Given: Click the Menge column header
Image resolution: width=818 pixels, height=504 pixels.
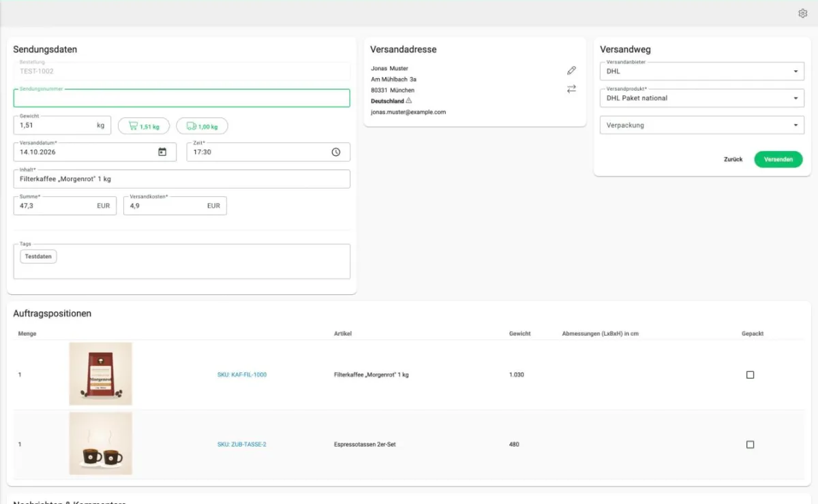Looking at the screenshot, I should [x=27, y=334].
